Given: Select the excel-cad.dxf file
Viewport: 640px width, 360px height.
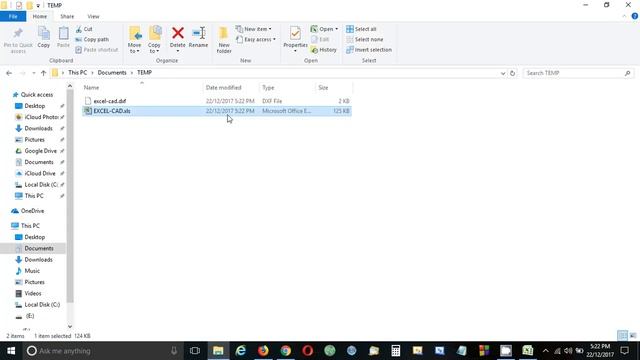Looking at the screenshot, I should (x=217, y=101).
